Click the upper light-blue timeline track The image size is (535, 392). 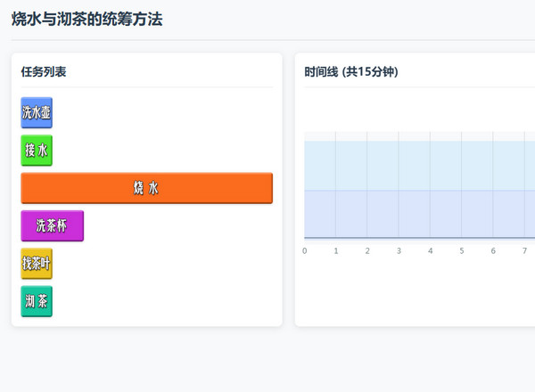tap(419, 166)
